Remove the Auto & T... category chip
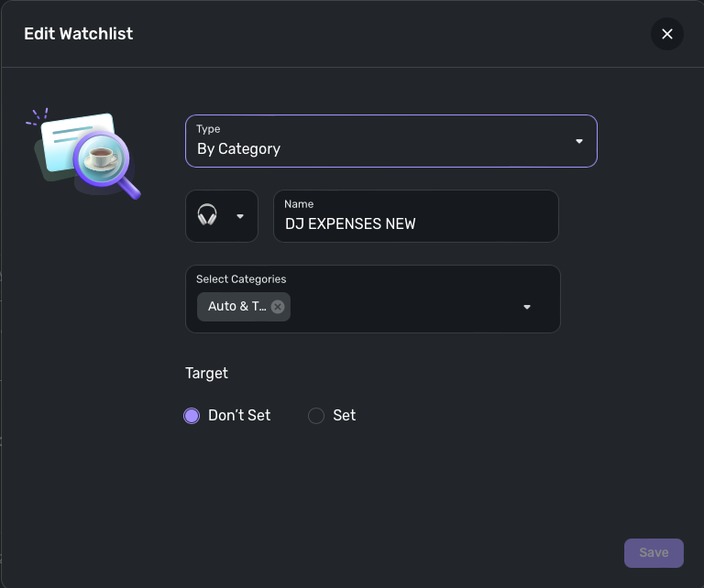 (x=278, y=307)
